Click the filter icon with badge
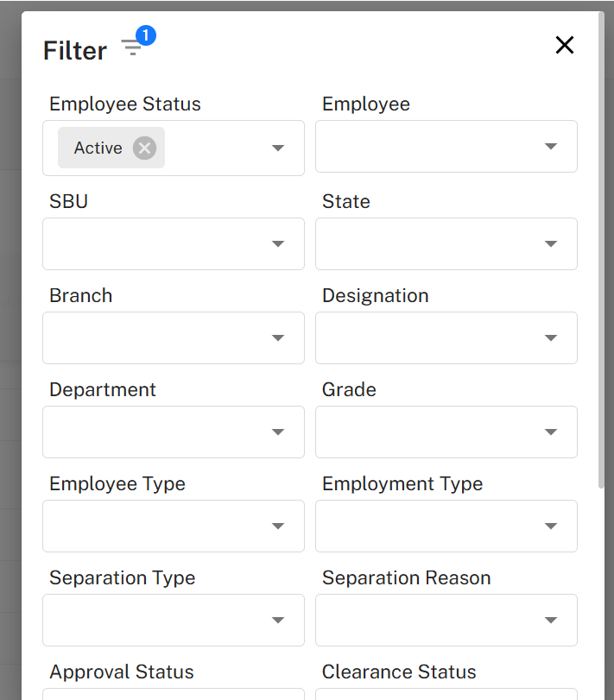Screen dimensions: 614x700 [132, 47]
